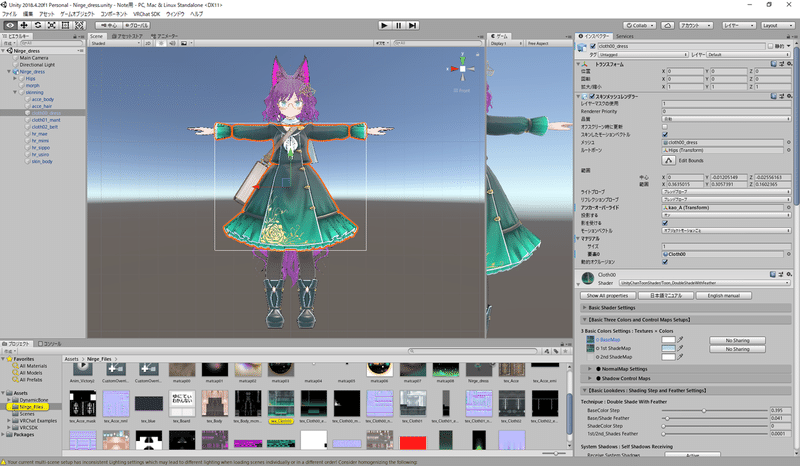Select the Hand tool in the toolbar

click(x=9, y=25)
